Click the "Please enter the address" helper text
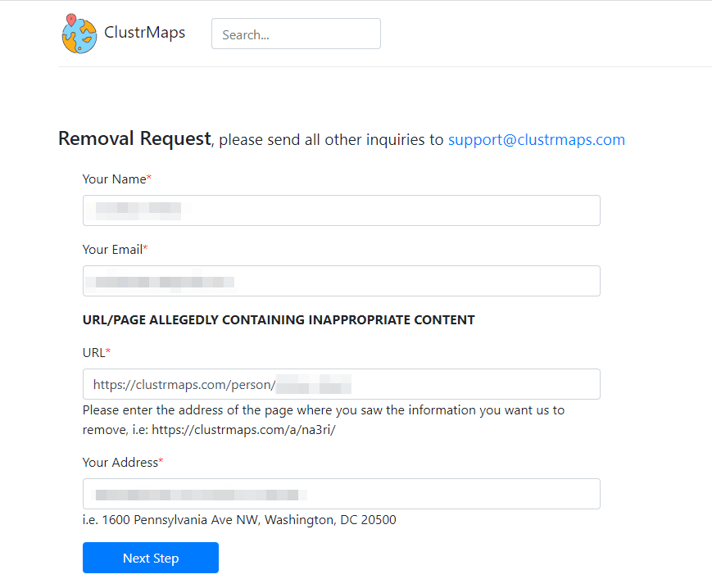712x588 pixels. click(x=323, y=410)
